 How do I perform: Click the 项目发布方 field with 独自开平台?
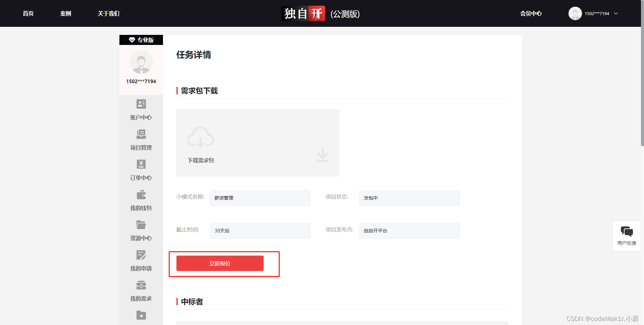[410, 231]
